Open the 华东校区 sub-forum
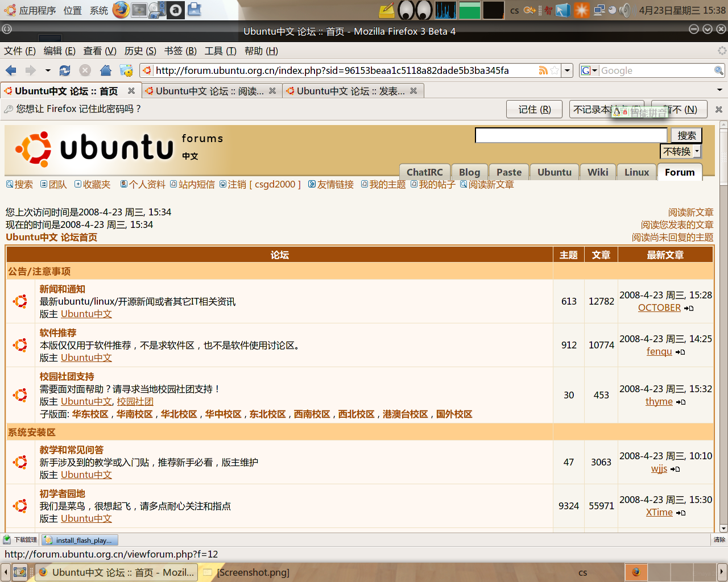Viewport: 728px width, 582px height. click(x=90, y=414)
